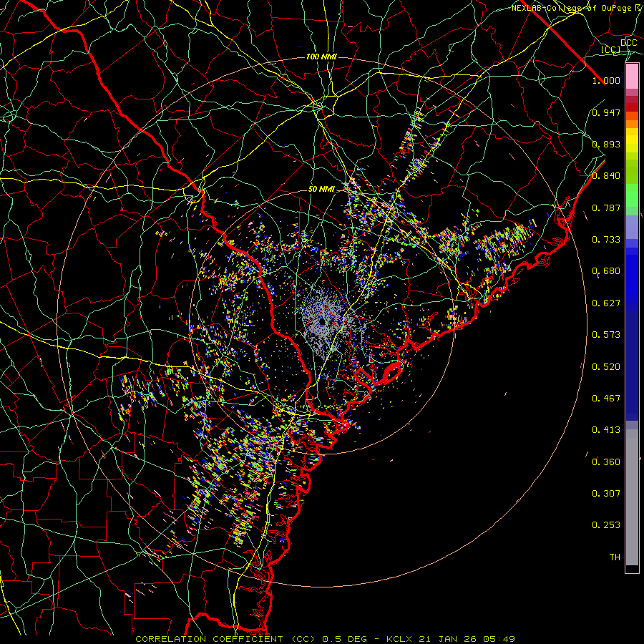Click the 0.947 scale value
The image size is (644, 644).
pyautogui.click(x=606, y=112)
